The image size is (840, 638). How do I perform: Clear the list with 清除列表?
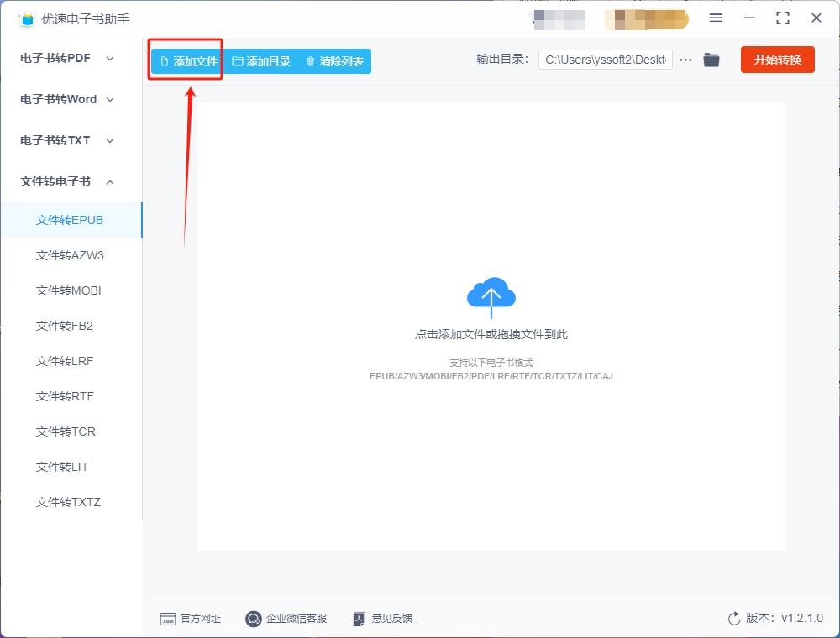click(x=335, y=61)
